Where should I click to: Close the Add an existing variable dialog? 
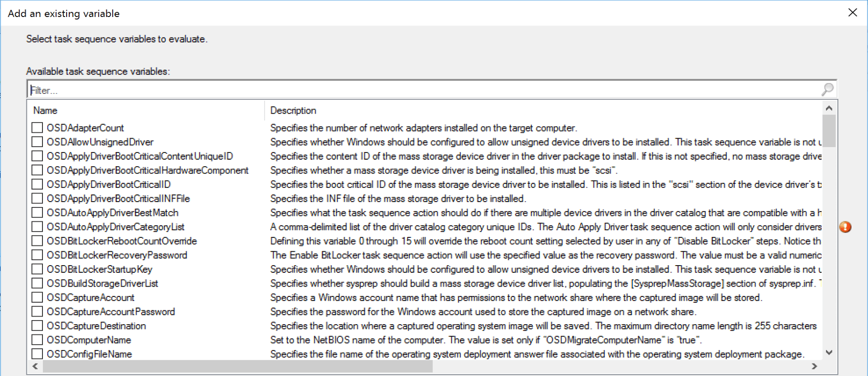click(x=852, y=13)
